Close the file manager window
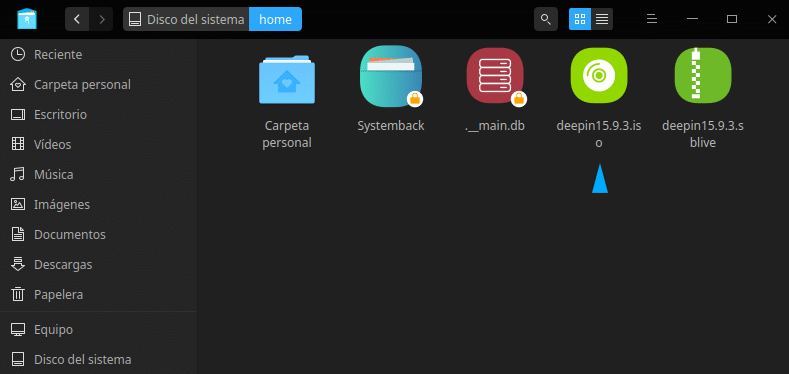The height and width of the screenshot is (374, 789). click(x=772, y=19)
